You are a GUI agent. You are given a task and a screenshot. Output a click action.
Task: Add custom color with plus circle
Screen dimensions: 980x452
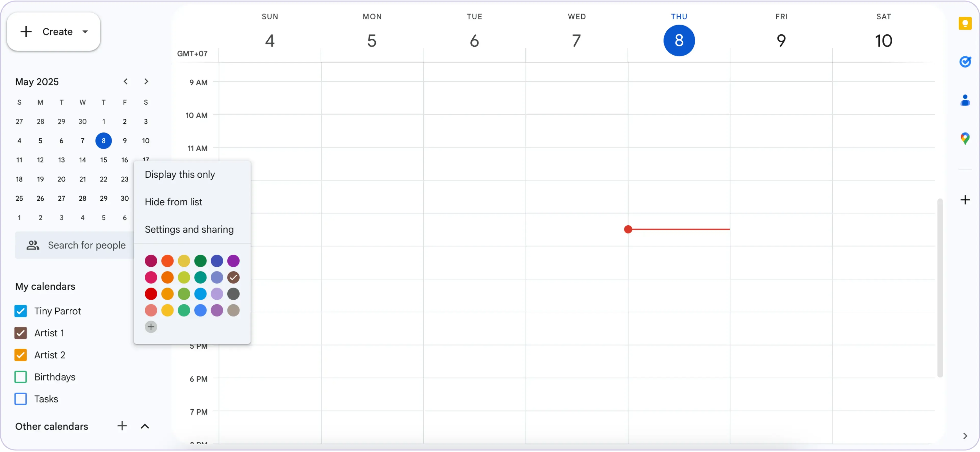pyautogui.click(x=151, y=327)
